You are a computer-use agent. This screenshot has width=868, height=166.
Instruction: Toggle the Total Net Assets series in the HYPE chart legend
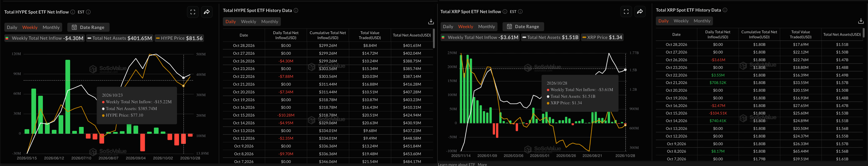(120, 38)
